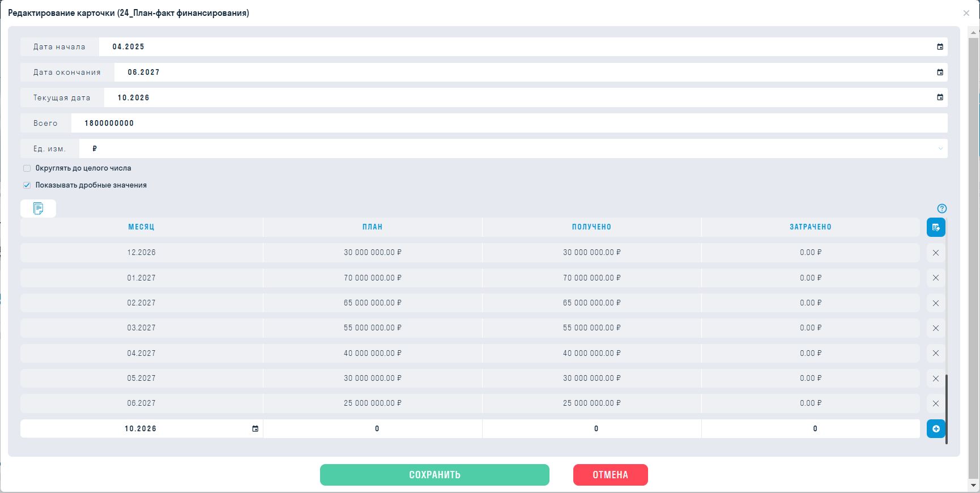The image size is (980, 493).
Task: Click the dialog's outer vertical scrollbar
Action: (x=974, y=258)
